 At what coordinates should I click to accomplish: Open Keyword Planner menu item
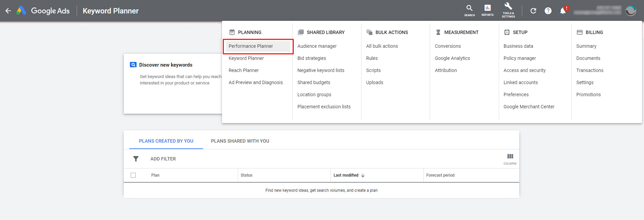tap(246, 58)
